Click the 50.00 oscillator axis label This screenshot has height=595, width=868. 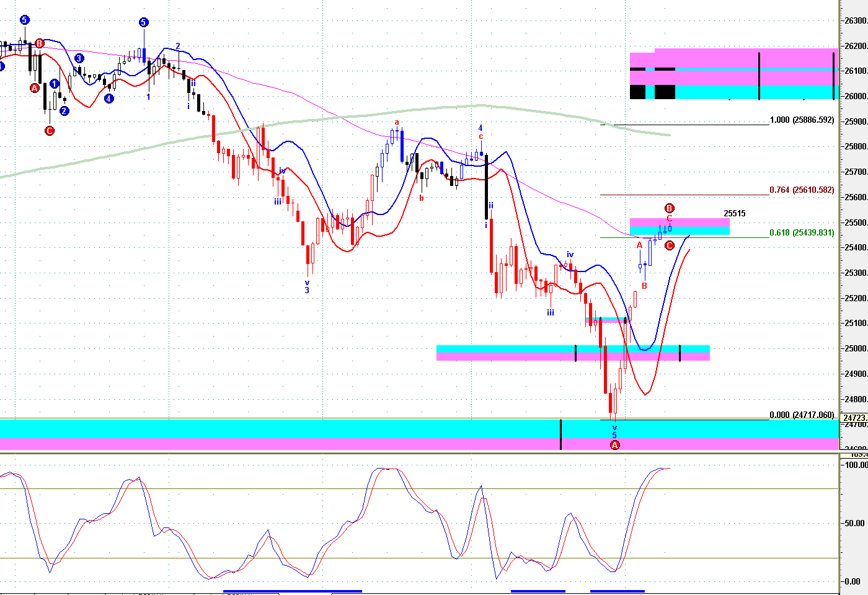point(854,523)
